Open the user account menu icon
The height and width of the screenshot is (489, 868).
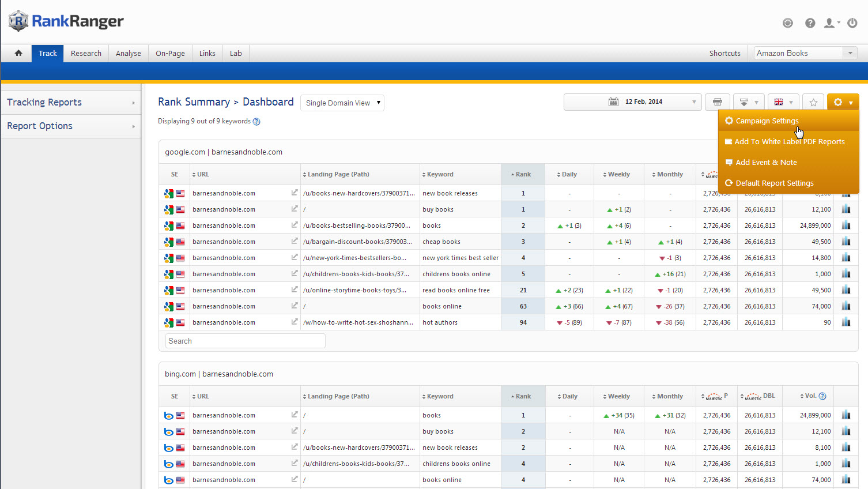[x=831, y=23]
